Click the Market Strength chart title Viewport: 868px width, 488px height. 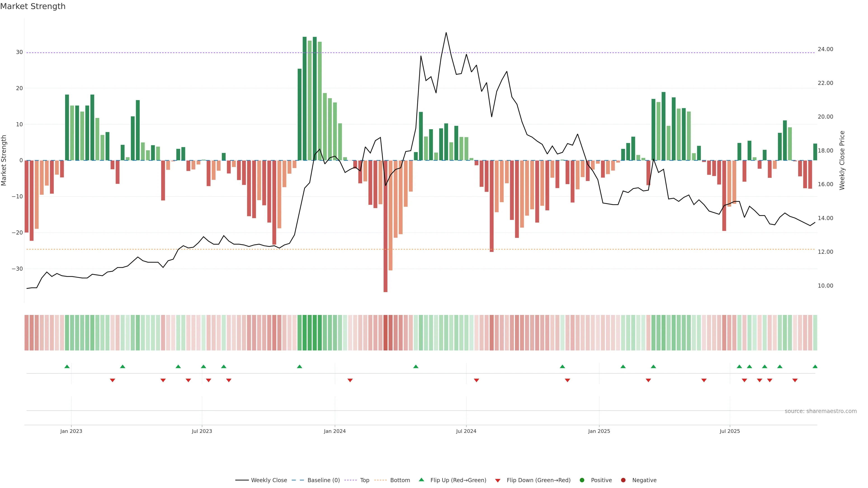(33, 6)
